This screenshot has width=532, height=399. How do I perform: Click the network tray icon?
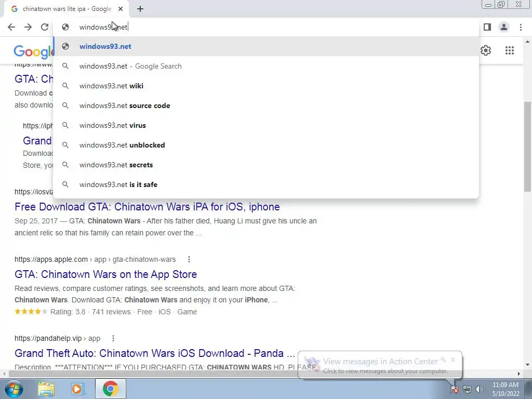[x=467, y=389]
